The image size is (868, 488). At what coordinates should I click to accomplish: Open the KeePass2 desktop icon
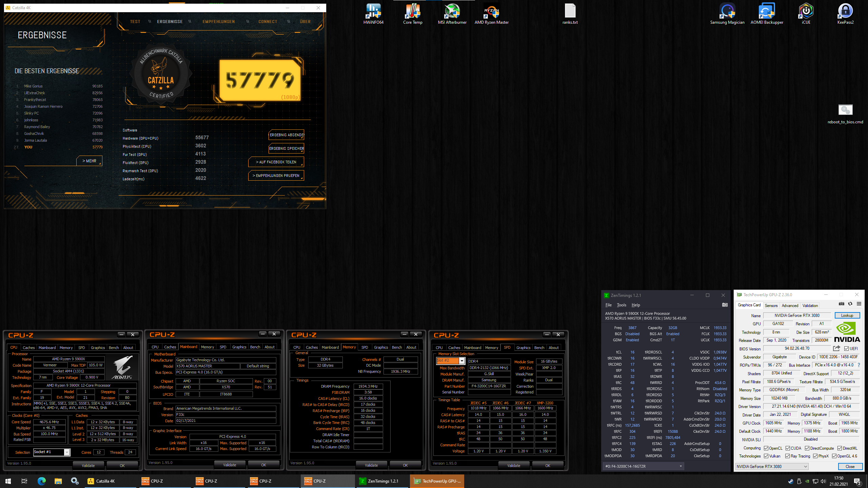coord(845,14)
